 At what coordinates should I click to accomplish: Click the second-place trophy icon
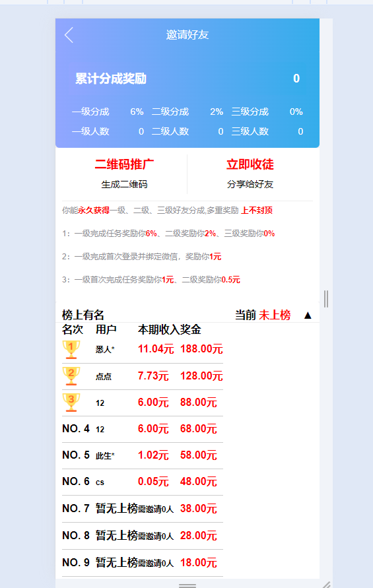(x=71, y=376)
